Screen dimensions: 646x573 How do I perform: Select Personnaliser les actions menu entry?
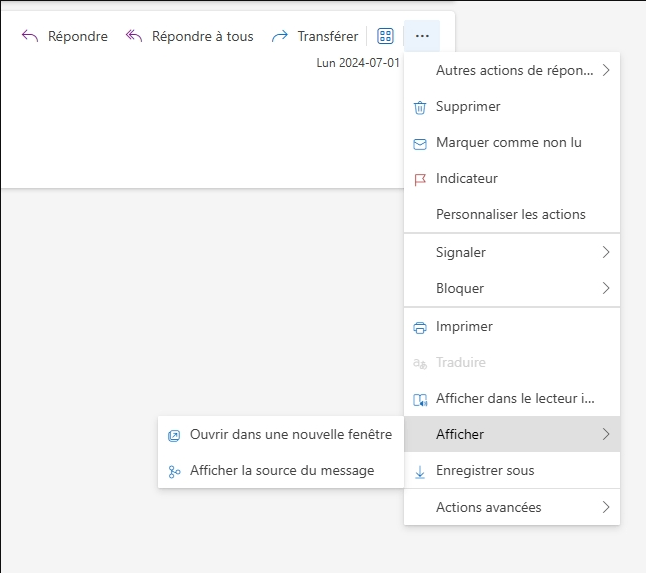[x=512, y=214]
